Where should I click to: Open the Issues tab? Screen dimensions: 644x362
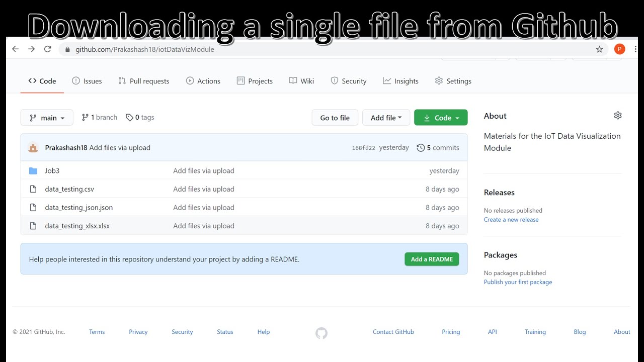[x=87, y=81]
